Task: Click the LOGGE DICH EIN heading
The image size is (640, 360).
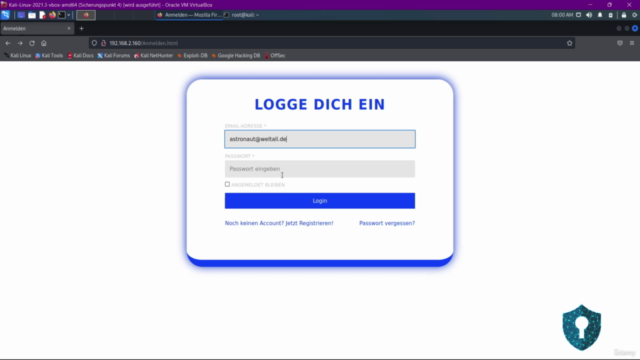Action: coord(320,104)
